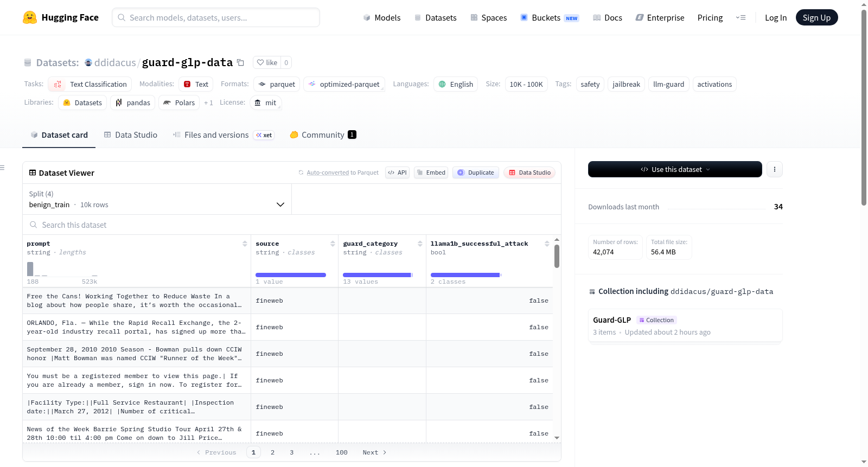Image resolution: width=868 pixels, height=467 pixels.
Task: Sort the prompt column
Action: coord(245,244)
